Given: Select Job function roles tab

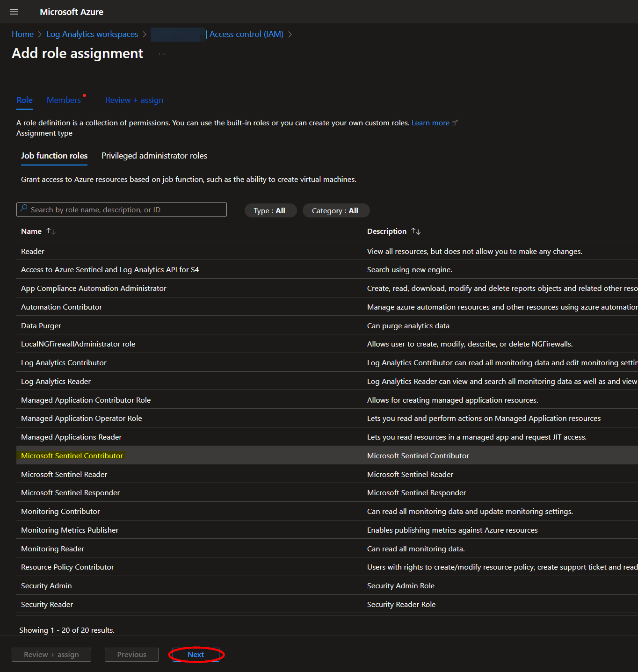Looking at the screenshot, I should coord(54,156).
